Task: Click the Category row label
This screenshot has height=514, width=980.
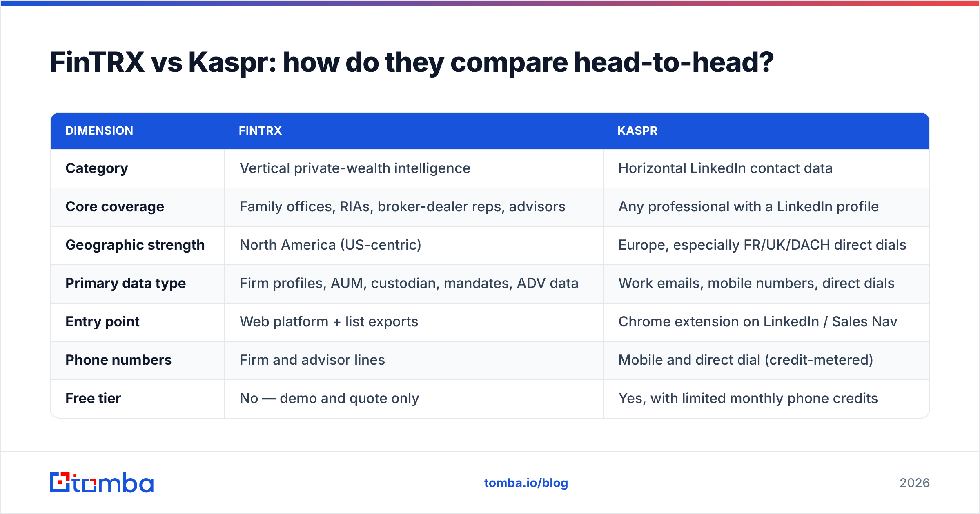Action: click(x=97, y=168)
